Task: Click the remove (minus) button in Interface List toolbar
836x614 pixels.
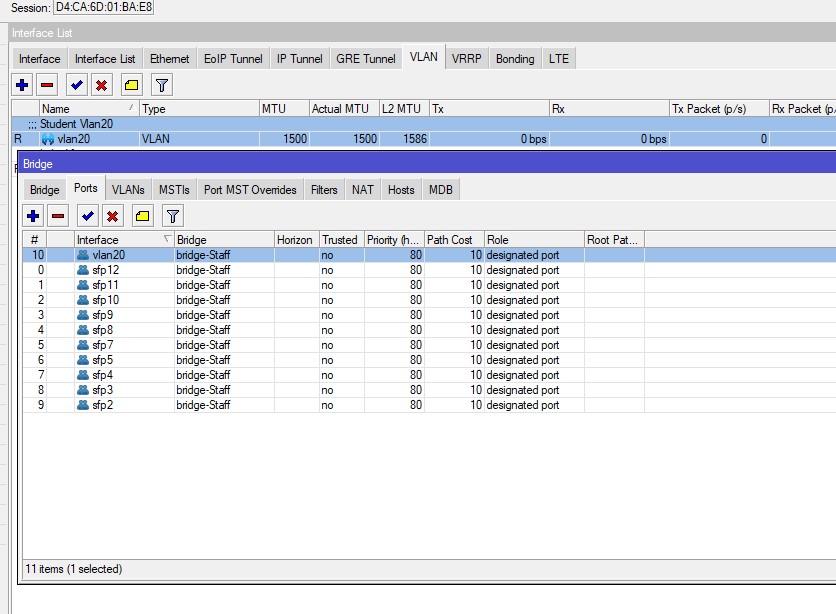Action: 47,85
